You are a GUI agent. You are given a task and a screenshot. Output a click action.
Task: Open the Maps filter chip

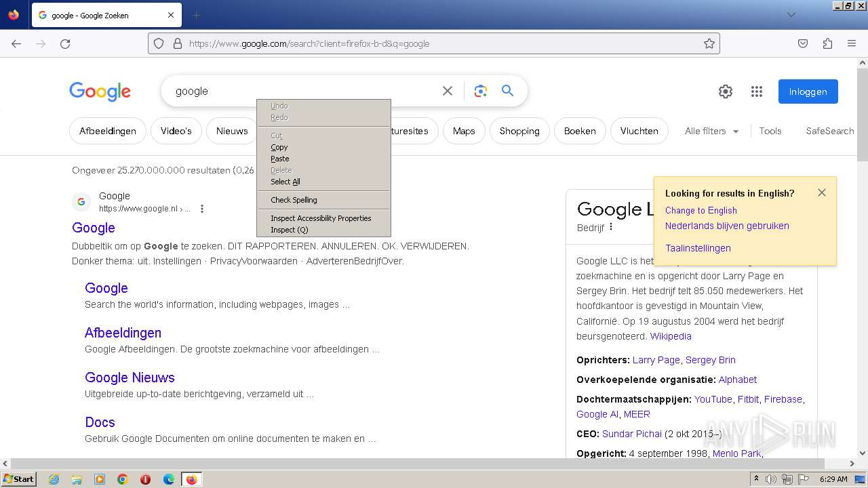(x=464, y=131)
